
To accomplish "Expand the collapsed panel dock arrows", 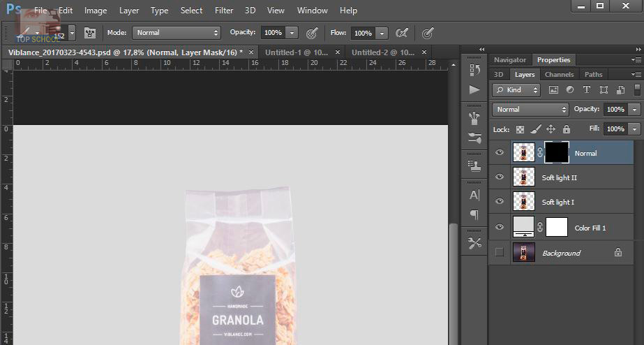I will (481, 50).
